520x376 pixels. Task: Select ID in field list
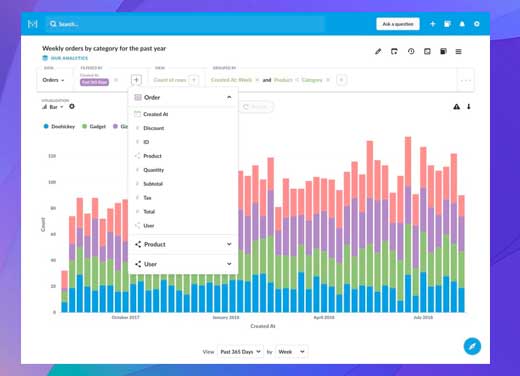pos(183,142)
